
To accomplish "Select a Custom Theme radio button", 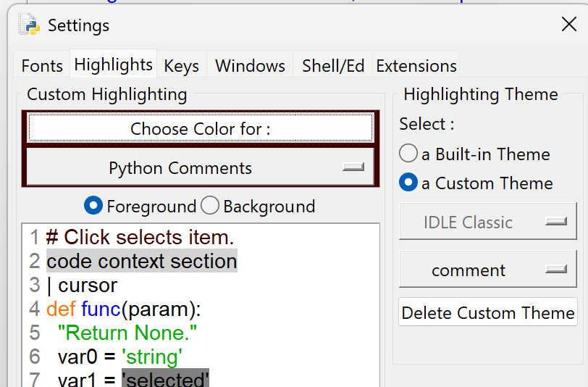I will click(x=408, y=183).
